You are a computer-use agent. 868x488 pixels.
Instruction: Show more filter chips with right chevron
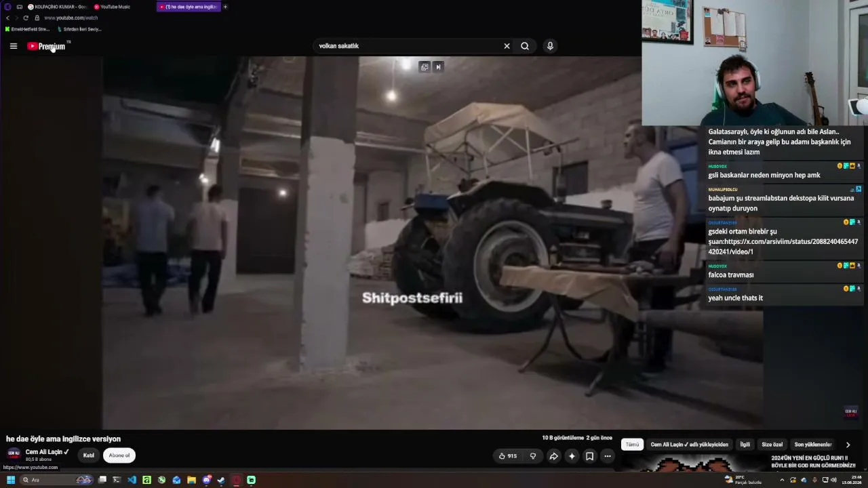pyautogui.click(x=848, y=445)
